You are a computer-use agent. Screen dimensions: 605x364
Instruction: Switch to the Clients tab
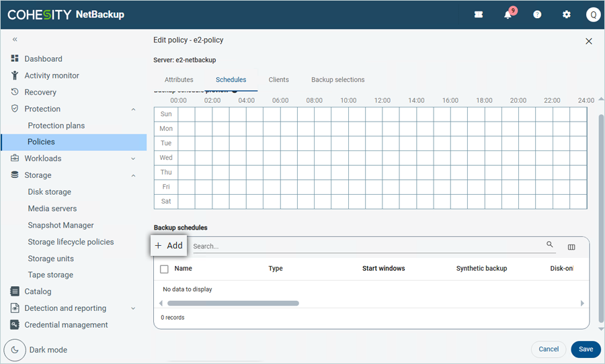click(x=278, y=80)
